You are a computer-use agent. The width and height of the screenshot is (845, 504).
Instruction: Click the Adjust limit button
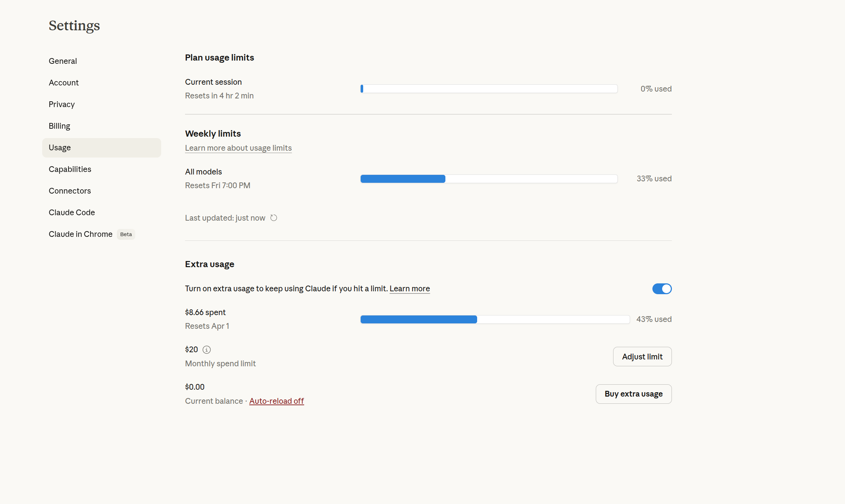coord(642,357)
